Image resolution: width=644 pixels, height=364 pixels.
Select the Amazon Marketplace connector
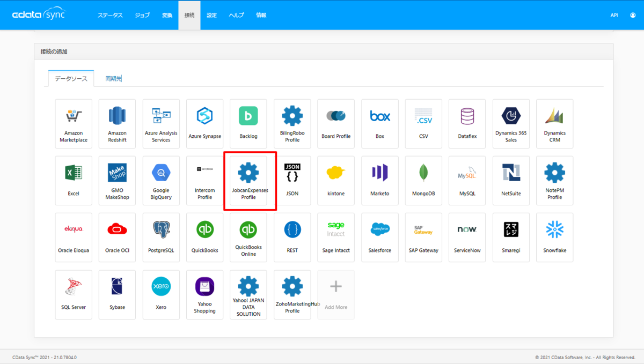[74, 124]
